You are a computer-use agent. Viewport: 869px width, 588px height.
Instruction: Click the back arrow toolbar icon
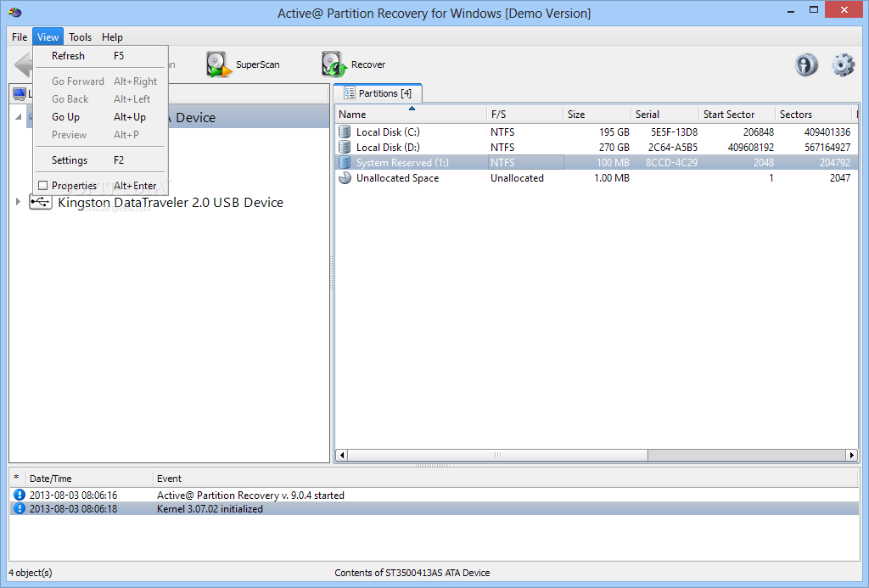click(23, 64)
